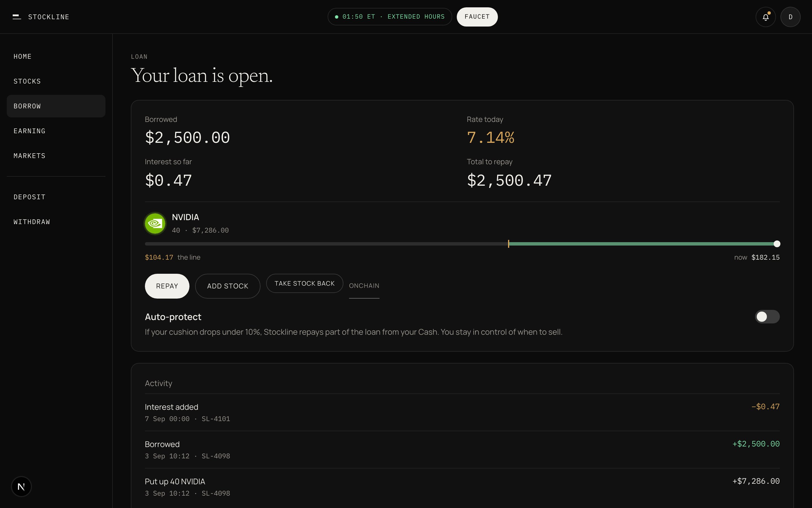The height and width of the screenshot is (508, 812).
Task: Click the extended hours status pill
Action: (x=390, y=17)
